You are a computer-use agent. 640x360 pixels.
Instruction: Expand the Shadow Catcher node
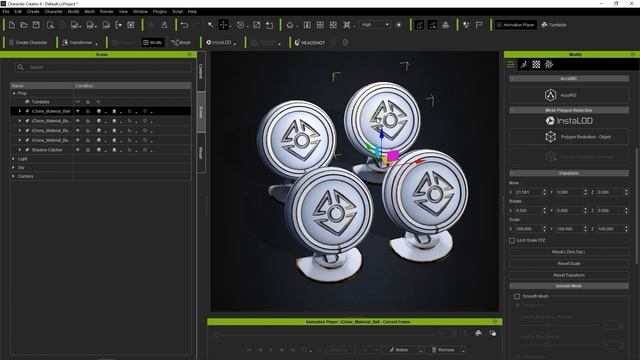(x=20, y=150)
